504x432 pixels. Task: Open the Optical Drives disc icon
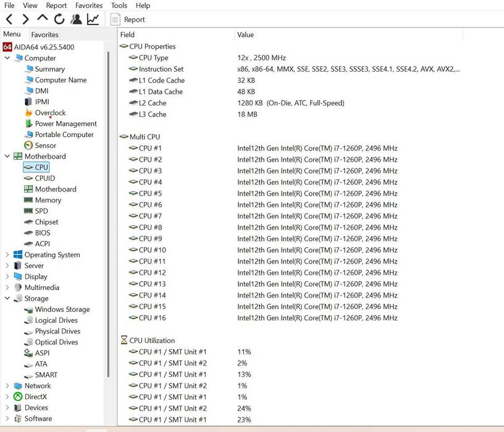tap(29, 342)
